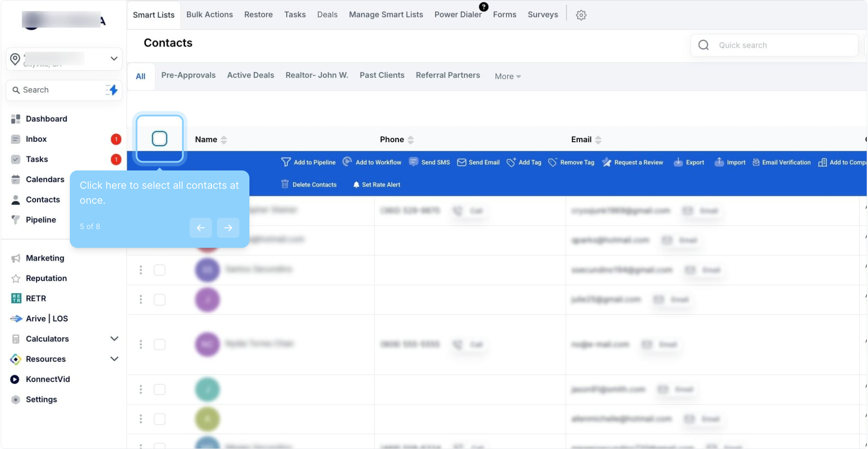Click the Request a Review star icon
Viewport: 868px width, 449px height.
tap(607, 162)
